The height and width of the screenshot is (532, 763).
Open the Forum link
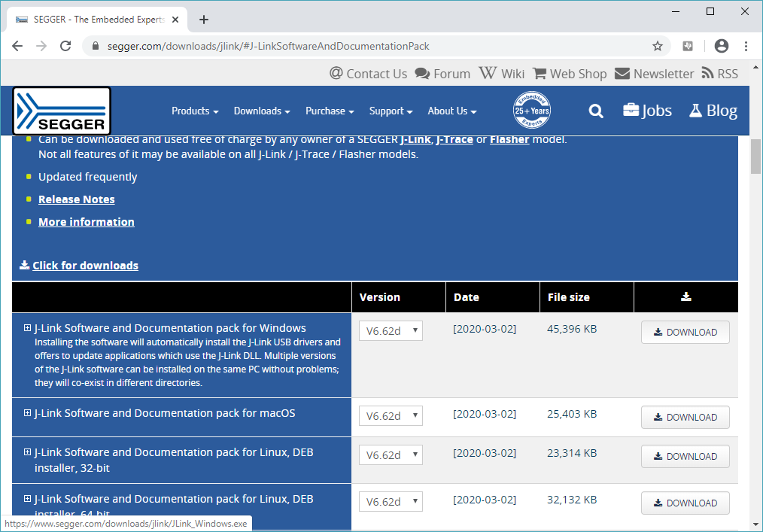442,74
